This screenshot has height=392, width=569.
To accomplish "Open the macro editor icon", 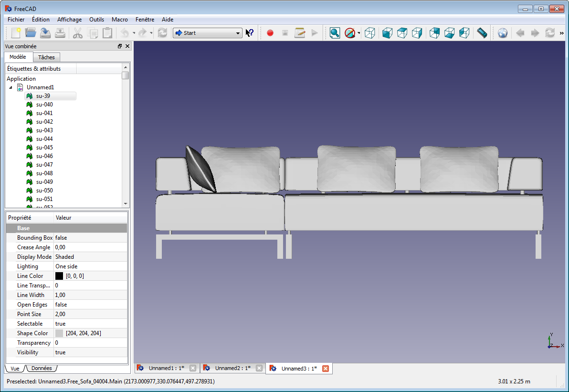I will [300, 33].
